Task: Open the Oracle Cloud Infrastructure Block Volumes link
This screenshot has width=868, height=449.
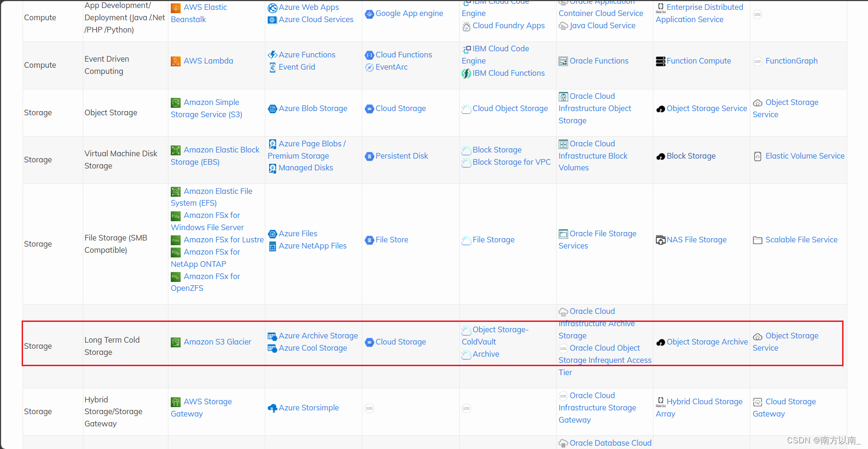Action: (x=593, y=156)
